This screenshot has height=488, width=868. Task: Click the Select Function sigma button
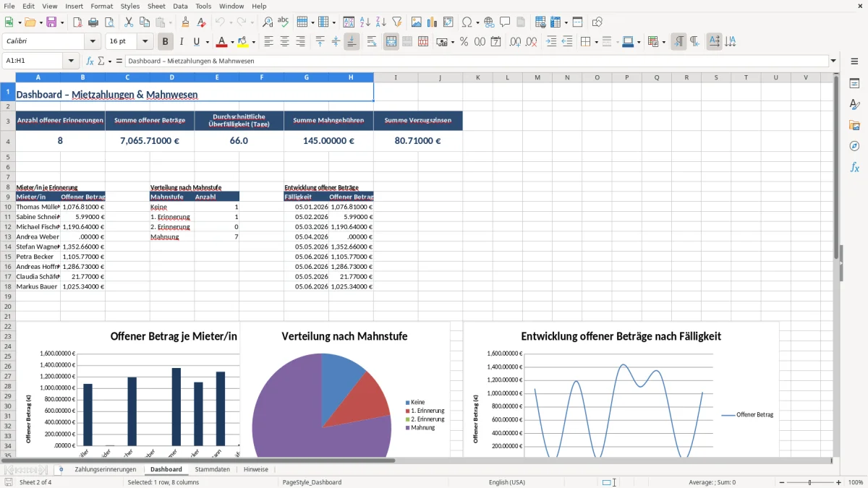[101, 61]
